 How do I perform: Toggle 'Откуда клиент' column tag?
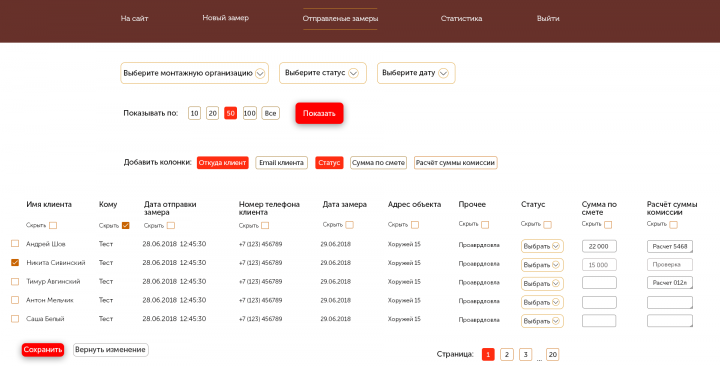tap(223, 163)
